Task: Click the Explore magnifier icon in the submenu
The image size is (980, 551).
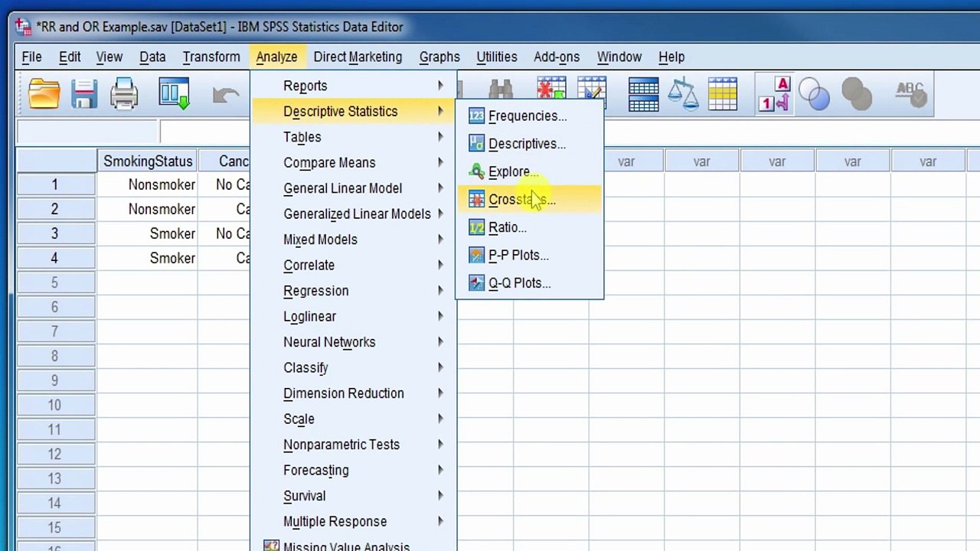Action: click(x=476, y=171)
